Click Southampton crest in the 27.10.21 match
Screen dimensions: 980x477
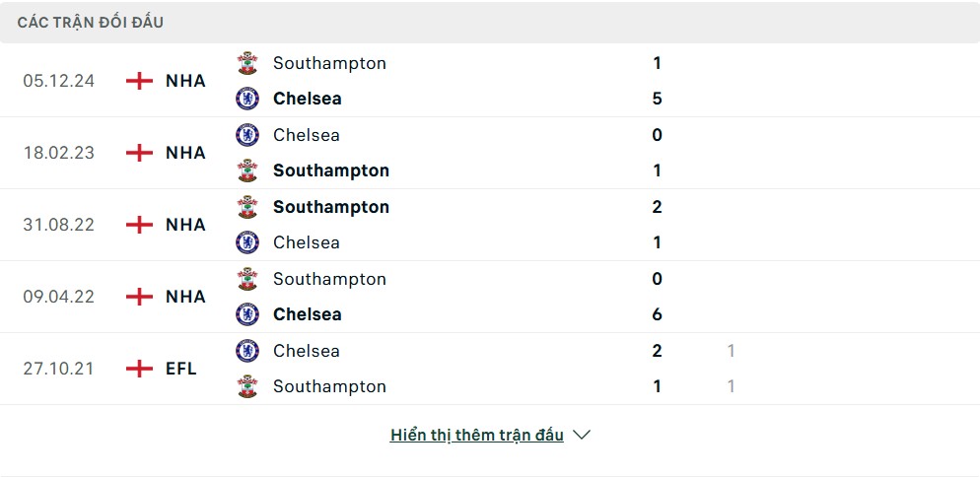point(246,386)
